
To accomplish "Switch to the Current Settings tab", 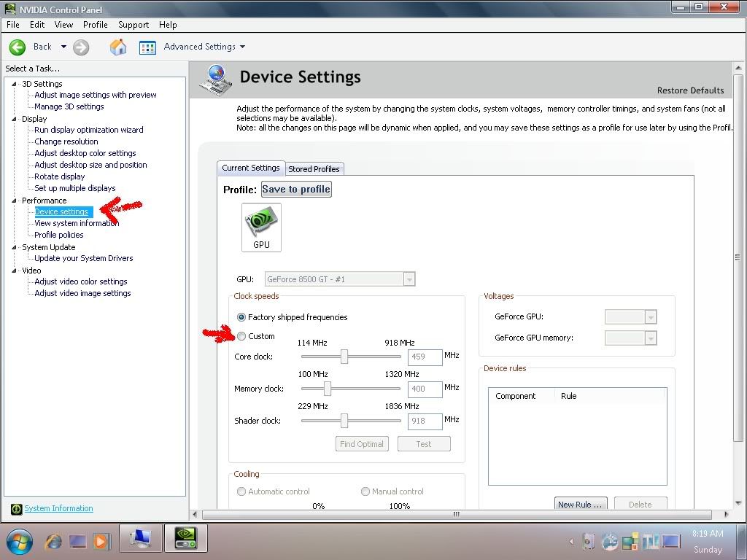I will click(251, 168).
